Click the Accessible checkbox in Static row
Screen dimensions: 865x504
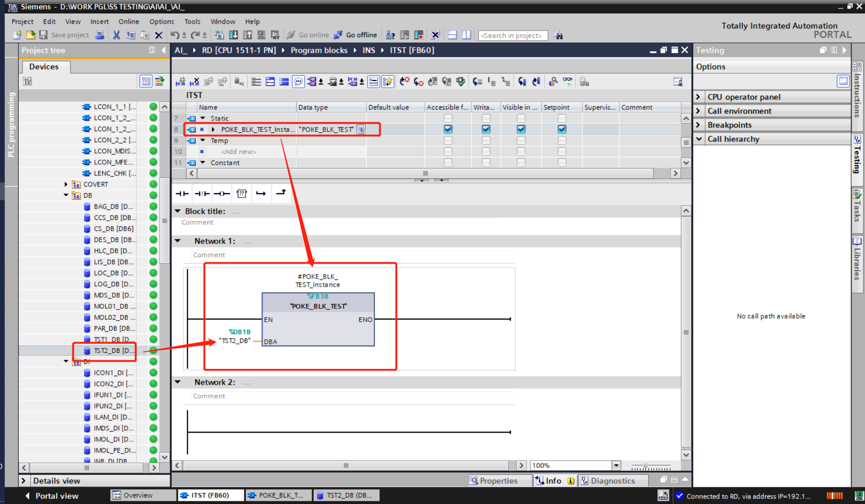click(x=448, y=118)
